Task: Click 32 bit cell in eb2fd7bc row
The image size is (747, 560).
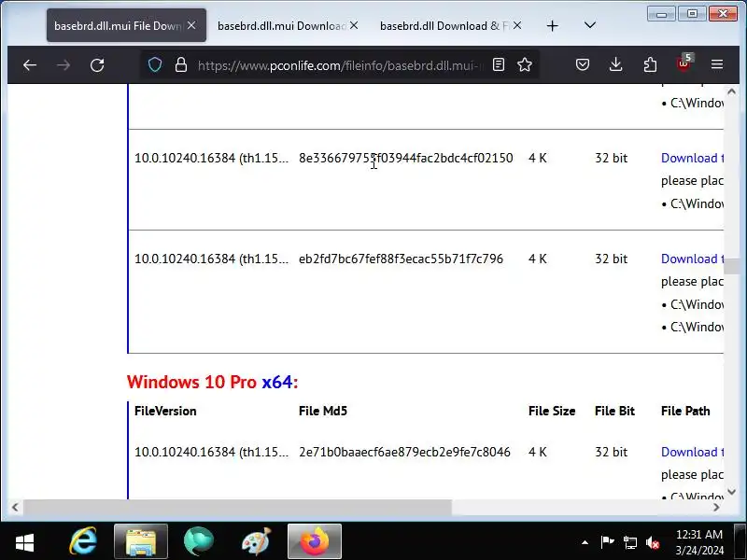Action: (612, 259)
